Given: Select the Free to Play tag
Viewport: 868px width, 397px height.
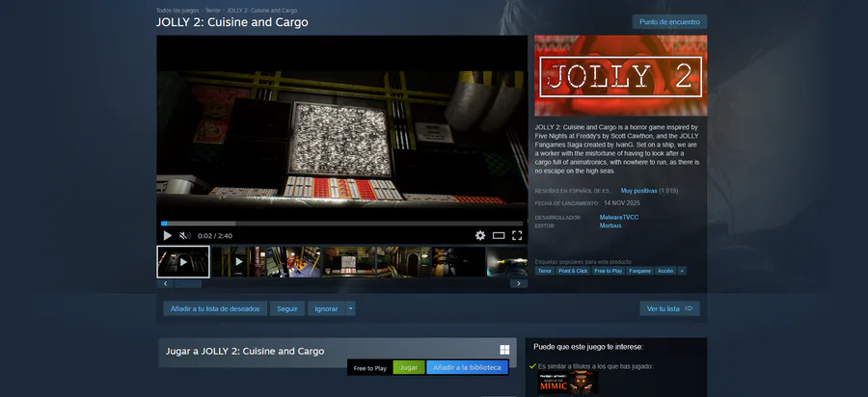Looking at the screenshot, I should click(609, 271).
